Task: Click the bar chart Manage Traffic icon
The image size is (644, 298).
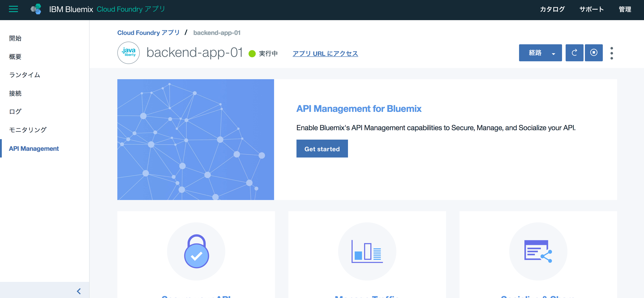Action: [367, 251]
